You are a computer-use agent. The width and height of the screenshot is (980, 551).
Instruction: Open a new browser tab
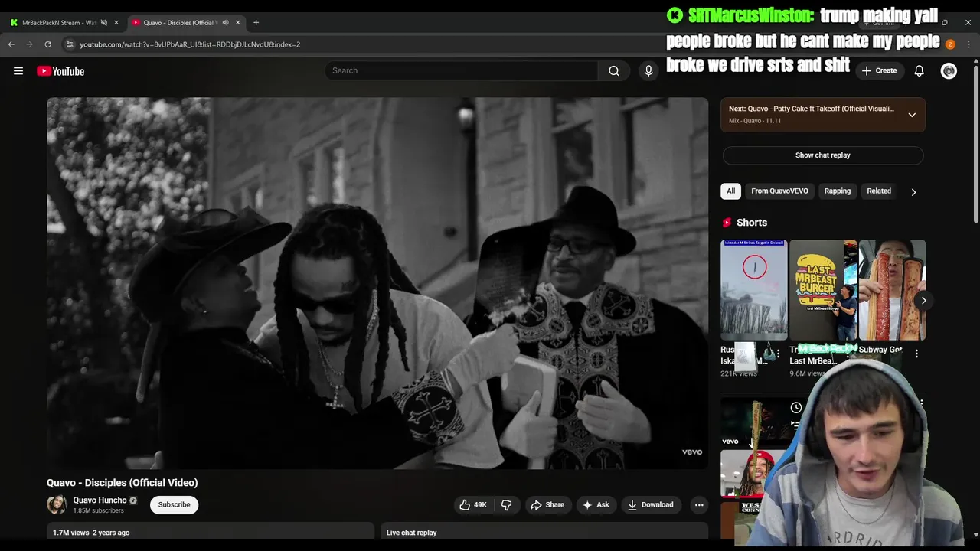point(256,22)
